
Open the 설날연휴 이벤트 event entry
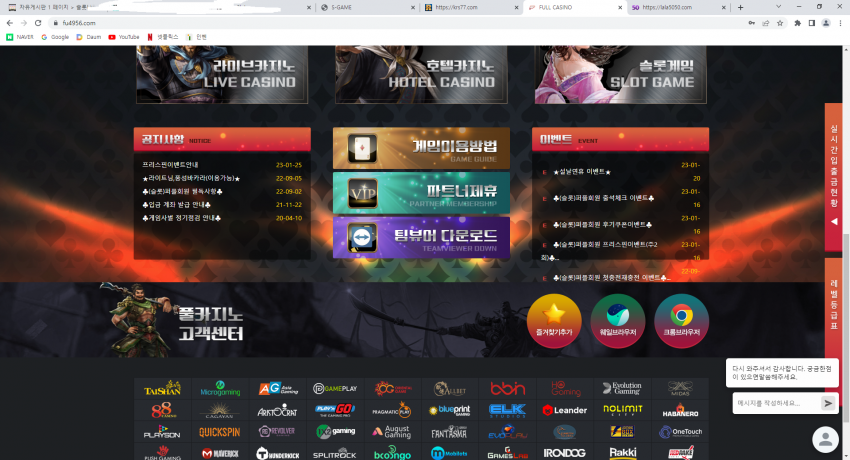click(582, 172)
